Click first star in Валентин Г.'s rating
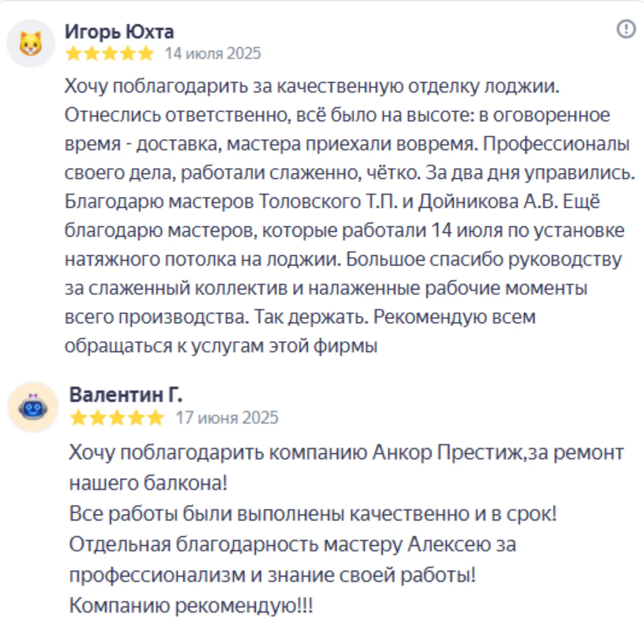 coord(78,418)
